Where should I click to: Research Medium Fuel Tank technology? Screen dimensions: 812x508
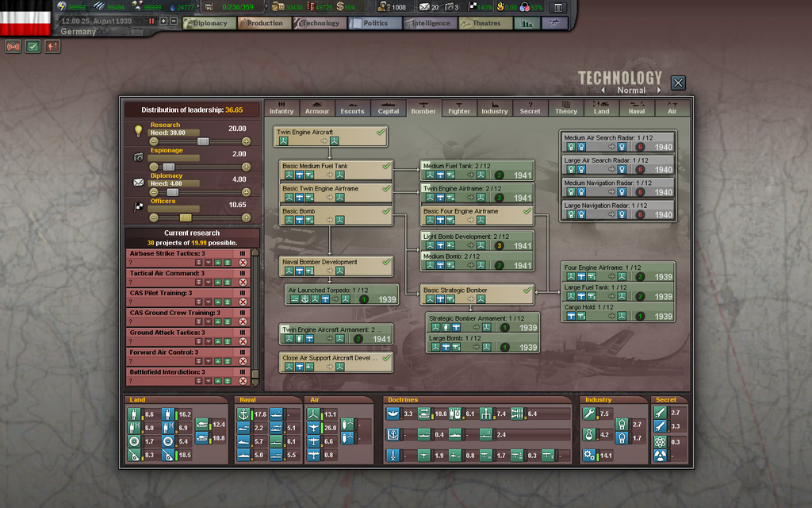click(477, 171)
